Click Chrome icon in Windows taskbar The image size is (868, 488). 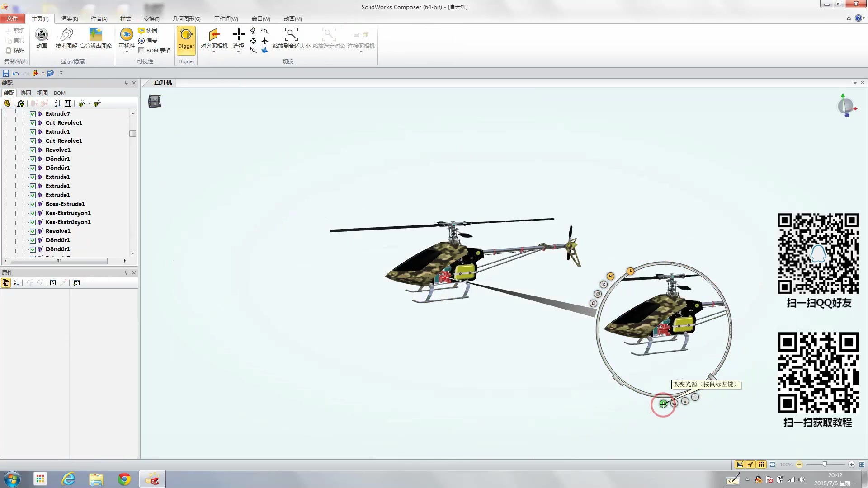(124, 479)
